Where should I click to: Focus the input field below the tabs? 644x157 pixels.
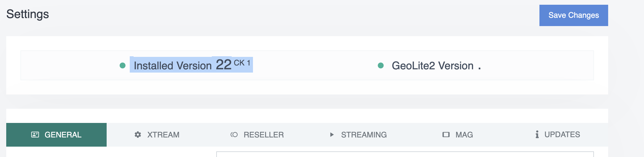[405, 154]
